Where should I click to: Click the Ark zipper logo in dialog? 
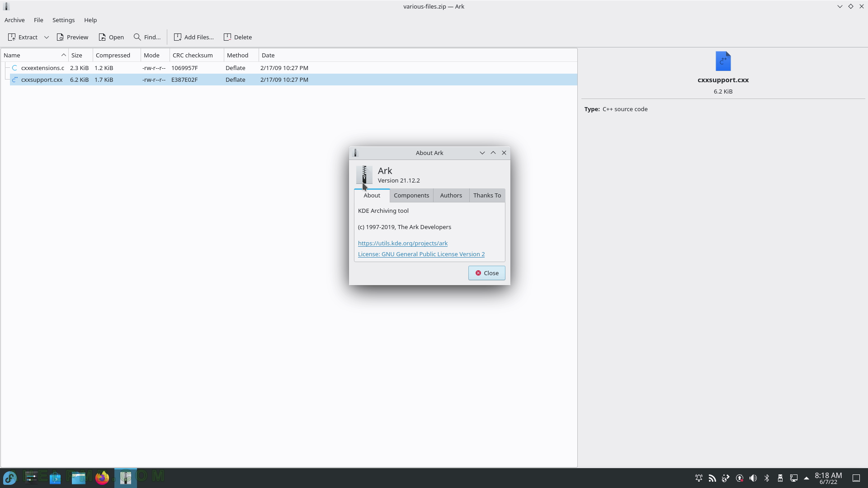click(364, 175)
